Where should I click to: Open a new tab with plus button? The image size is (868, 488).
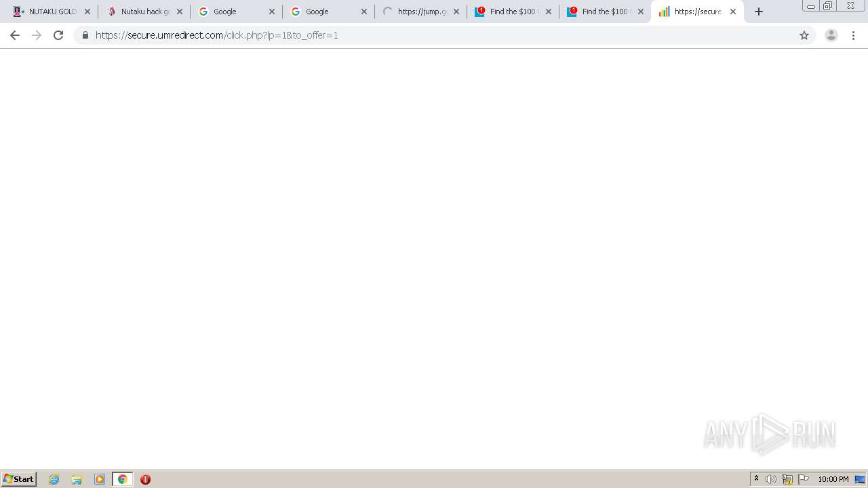coord(759,12)
